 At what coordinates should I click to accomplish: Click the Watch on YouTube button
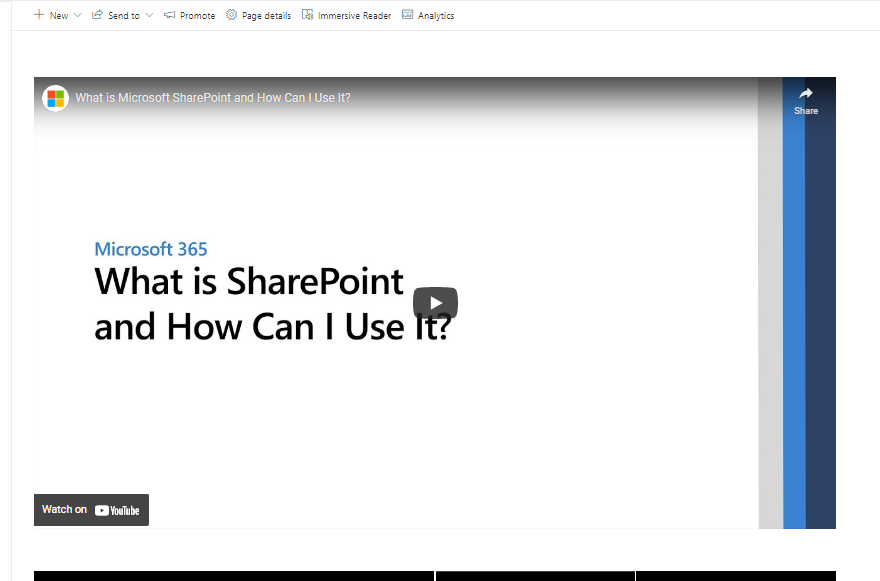click(91, 510)
